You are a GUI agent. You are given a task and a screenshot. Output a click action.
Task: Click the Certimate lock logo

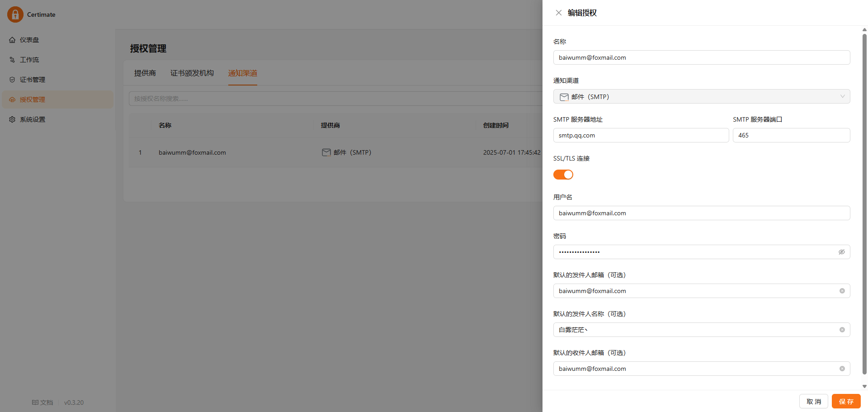(15, 14)
